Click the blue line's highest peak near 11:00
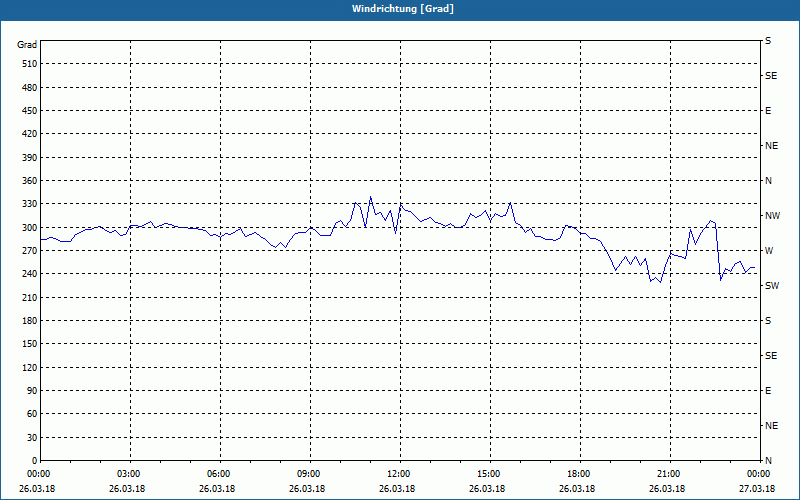The image size is (800, 500). (x=370, y=197)
